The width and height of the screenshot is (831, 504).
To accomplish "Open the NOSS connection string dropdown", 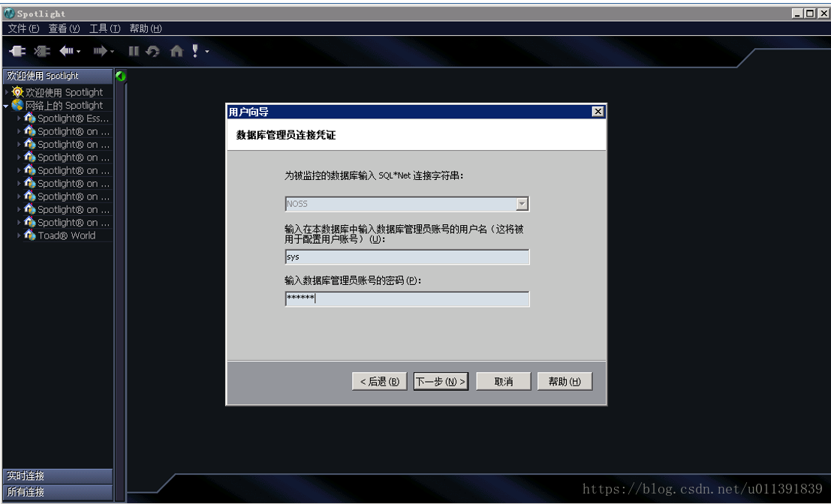I will tap(522, 204).
